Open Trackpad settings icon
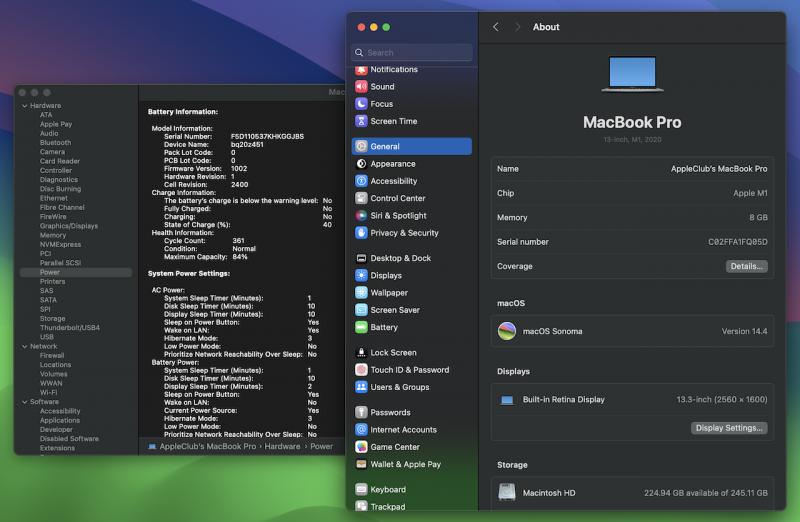 (361, 506)
